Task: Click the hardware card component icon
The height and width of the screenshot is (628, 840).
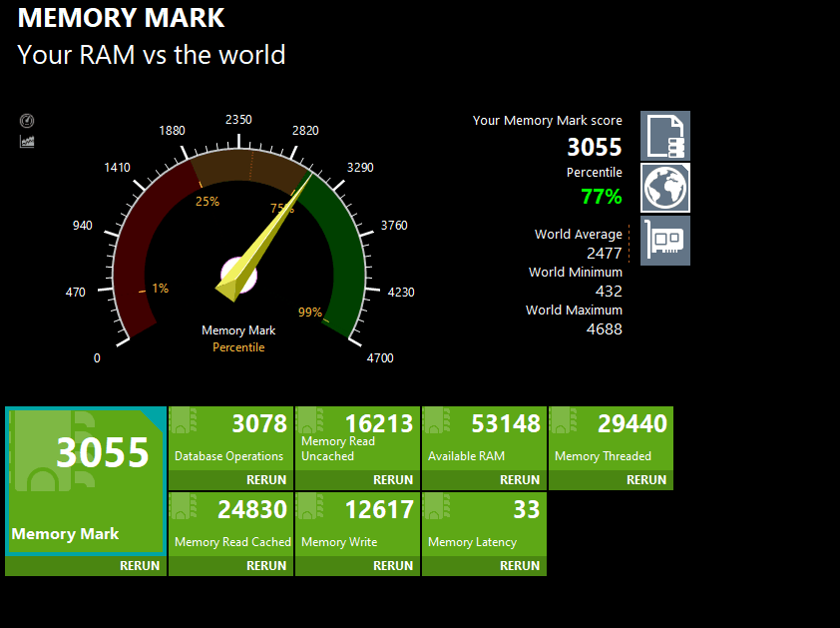Action: coord(664,241)
